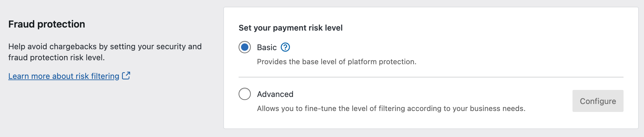Select the Basic risk level radio button
This screenshot has height=137, width=644.
(245, 47)
